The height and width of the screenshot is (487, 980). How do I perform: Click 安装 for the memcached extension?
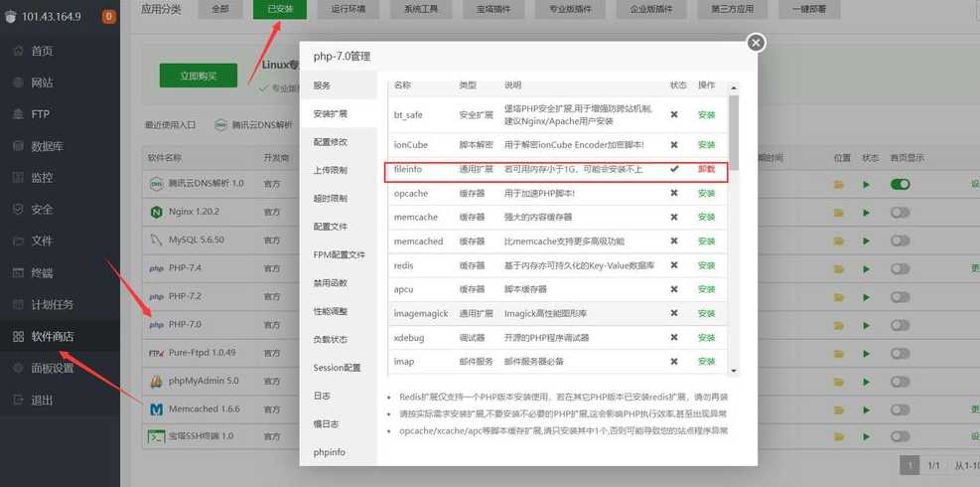[x=706, y=242]
